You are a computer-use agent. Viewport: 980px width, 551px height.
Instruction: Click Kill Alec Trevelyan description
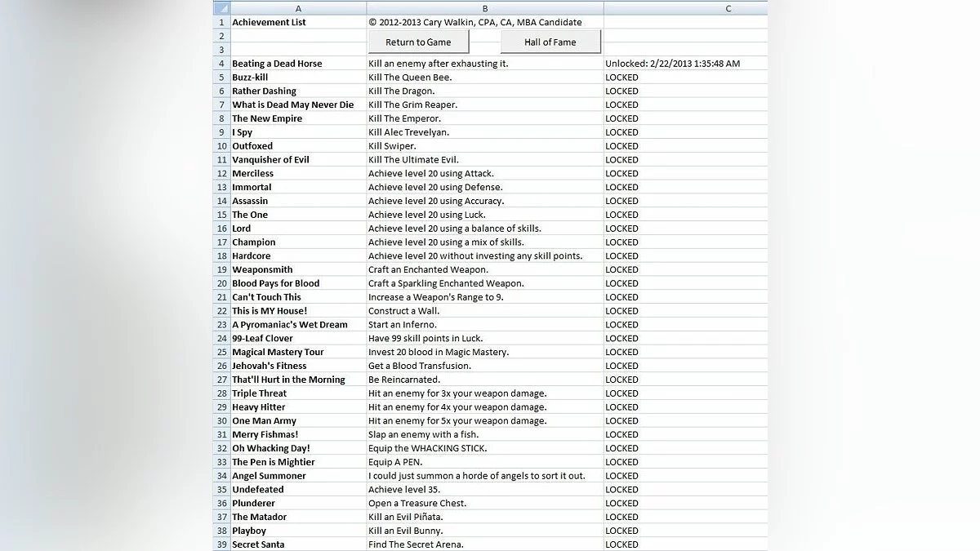(485, 132)
